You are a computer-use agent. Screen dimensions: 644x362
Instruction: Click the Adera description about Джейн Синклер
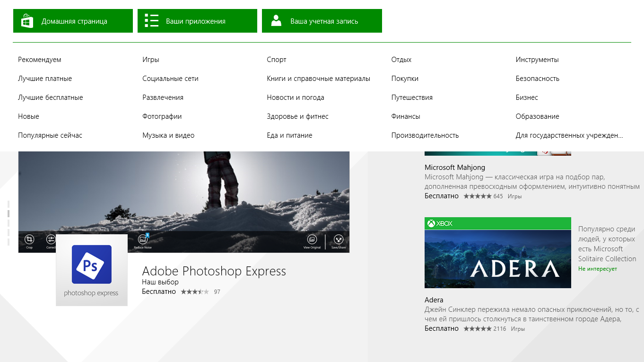point(532,314)
